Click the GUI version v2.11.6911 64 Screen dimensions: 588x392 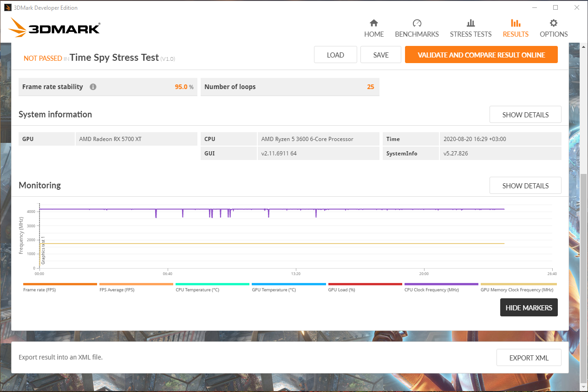tap(279, 153)
